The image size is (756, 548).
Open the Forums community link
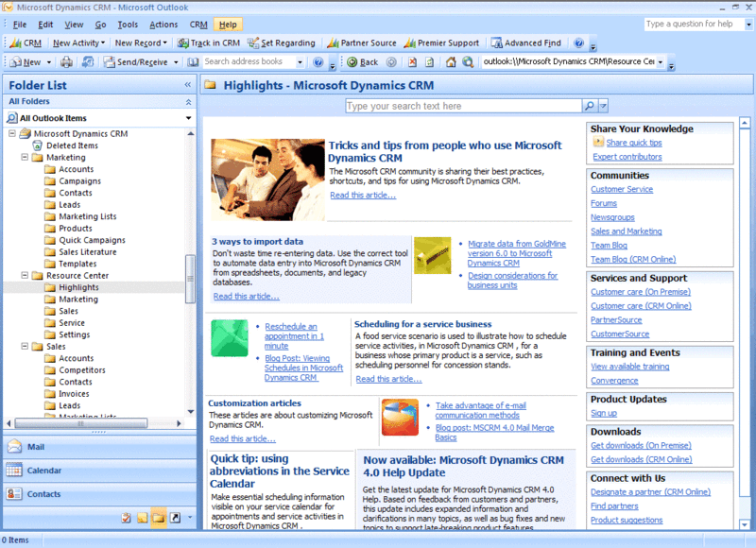point(604,203)
